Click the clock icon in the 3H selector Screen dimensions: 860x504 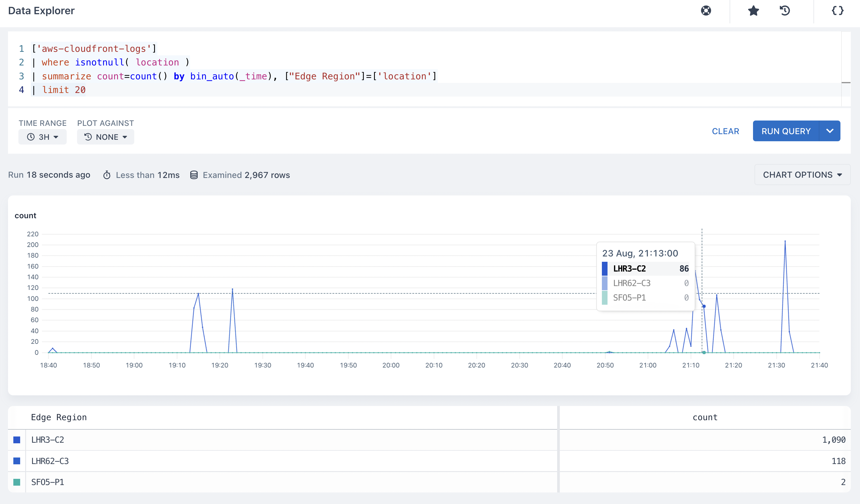[x=31, y=137]
